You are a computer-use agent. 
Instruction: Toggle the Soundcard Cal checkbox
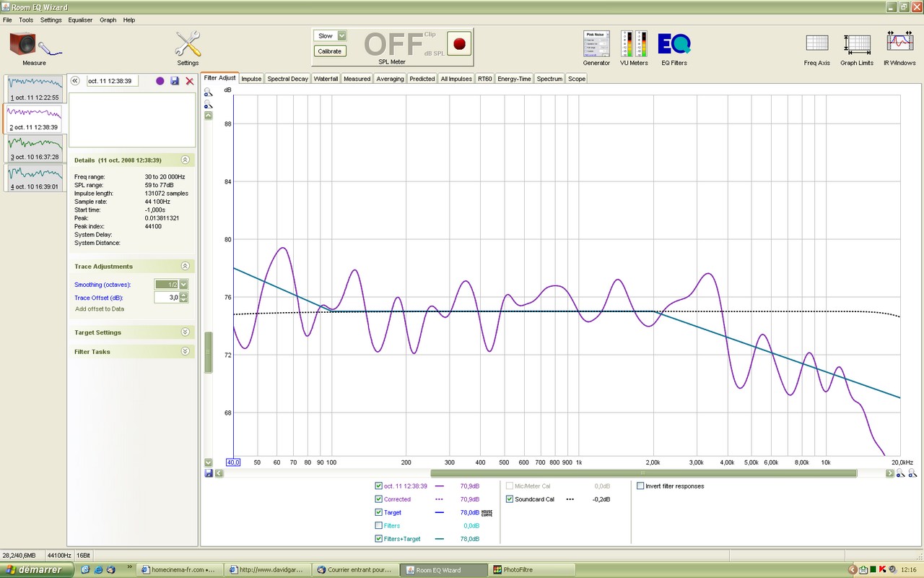click(510, 499)
